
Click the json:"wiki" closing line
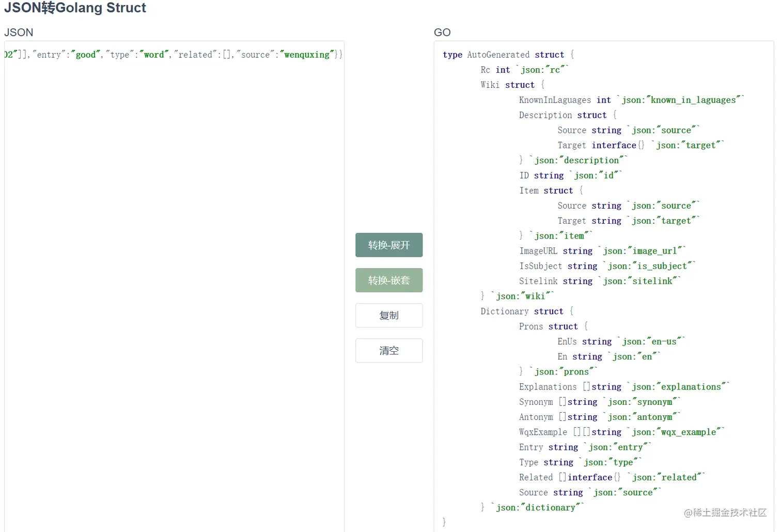tap(517, 296)
